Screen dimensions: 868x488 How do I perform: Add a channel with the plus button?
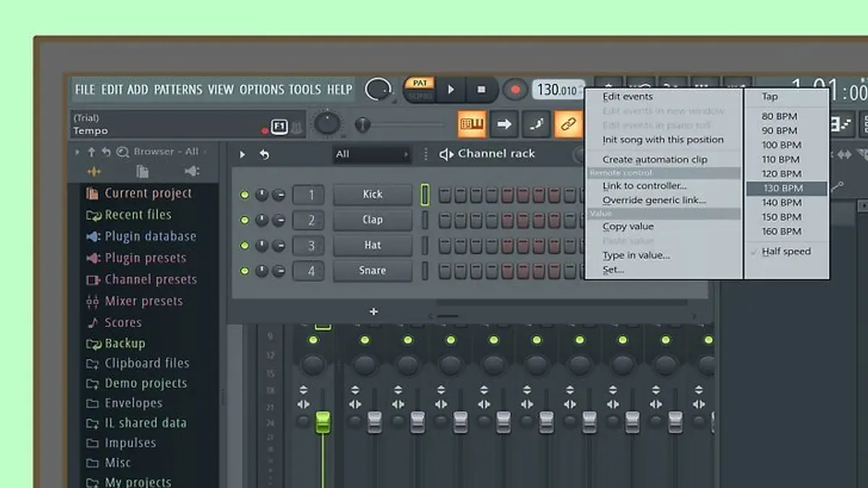pos(373,312)
